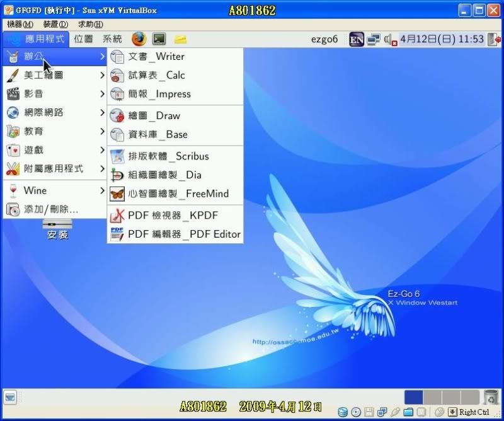Click the FreeMind butterfly icon
This screenshot has height=421, width=504.
[117, 194]
